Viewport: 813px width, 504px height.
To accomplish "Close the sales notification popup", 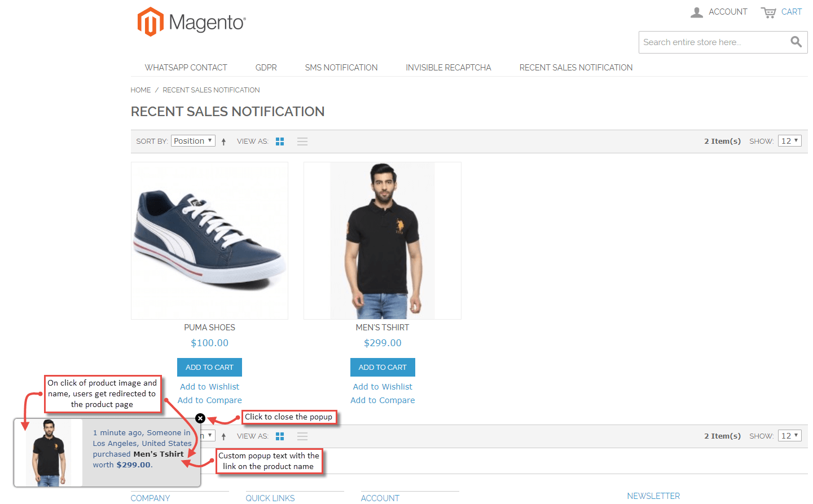I will tap(200, 418).
